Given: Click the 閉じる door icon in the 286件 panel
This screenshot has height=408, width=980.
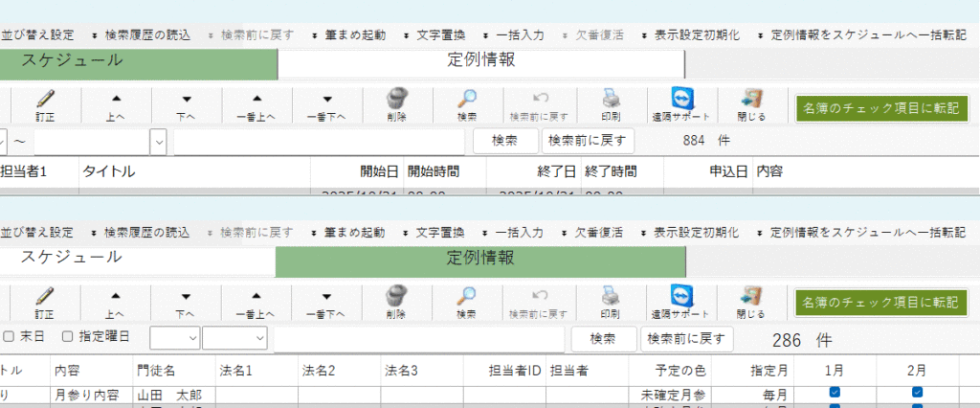Looking at the screenshot, I should coord(751,301).
